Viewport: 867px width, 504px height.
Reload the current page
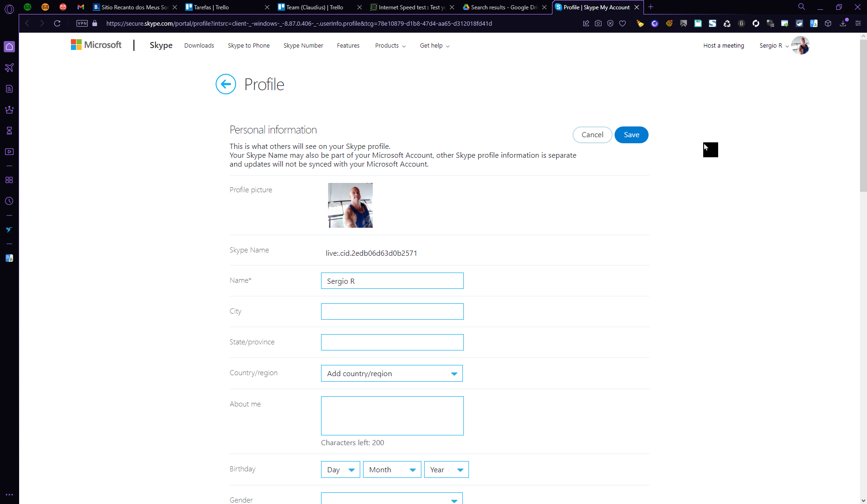[x=57, y=23]
